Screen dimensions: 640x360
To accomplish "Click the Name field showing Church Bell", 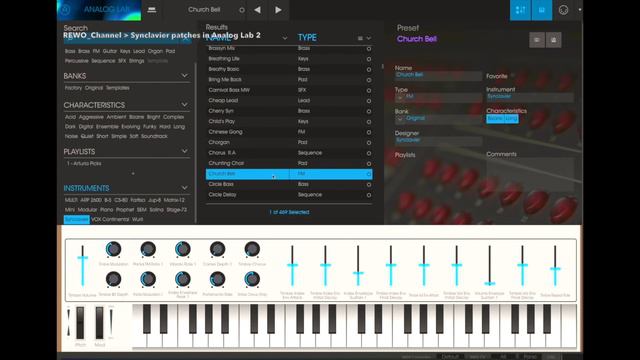I will click(438, 75).
